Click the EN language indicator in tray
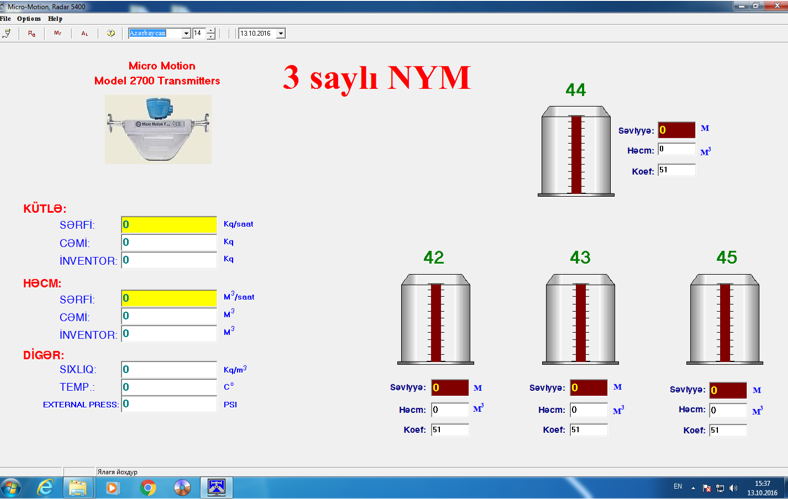 677,486
